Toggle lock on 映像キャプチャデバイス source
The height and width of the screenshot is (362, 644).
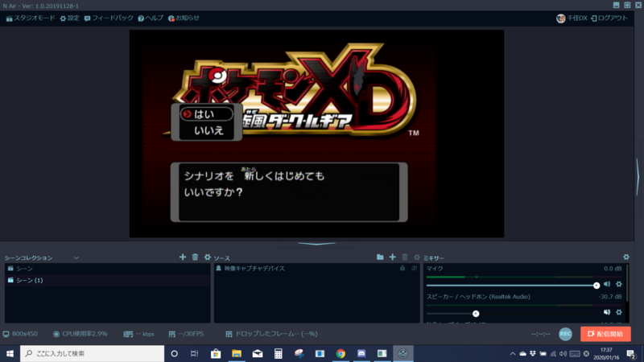(402, 268)
